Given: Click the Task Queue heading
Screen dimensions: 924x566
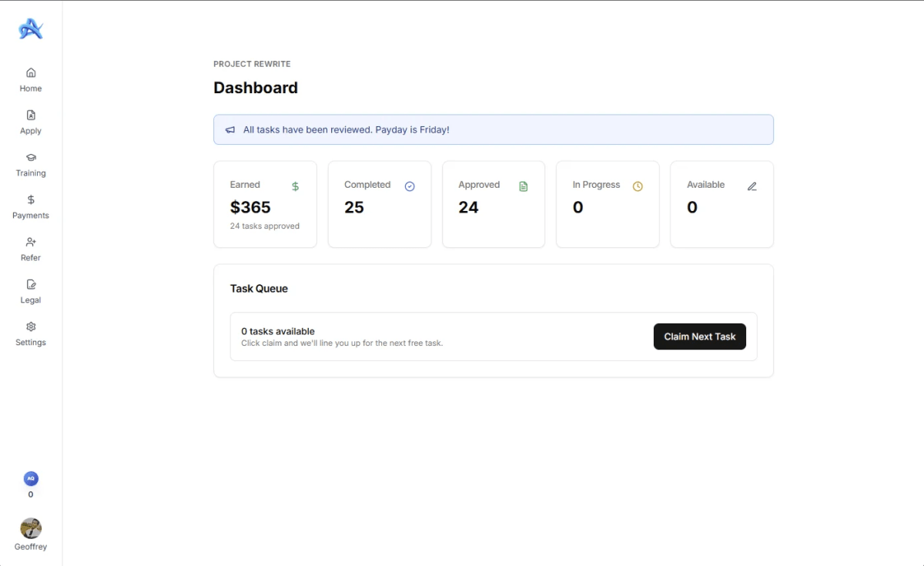Looking at the screenshot, I should click(259, 289).
